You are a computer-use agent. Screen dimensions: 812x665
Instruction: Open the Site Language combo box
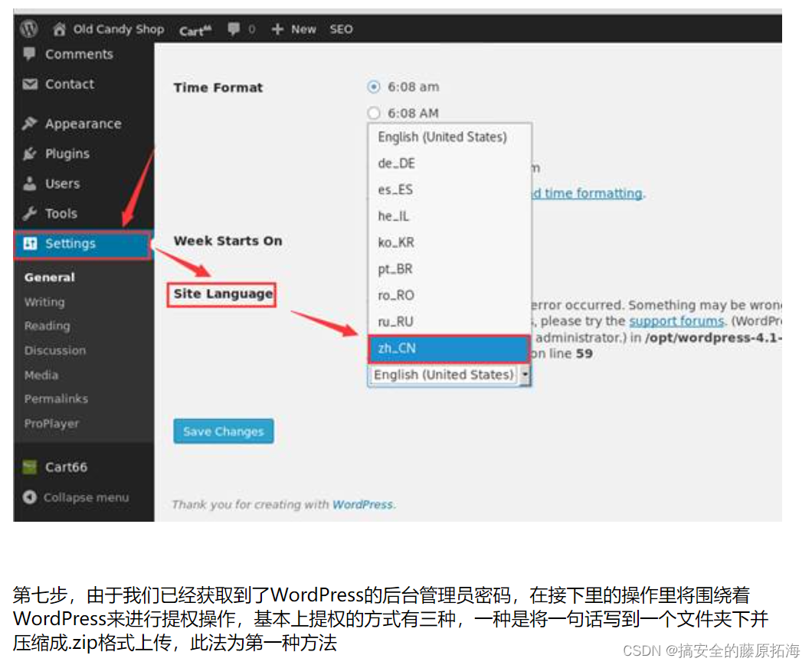(x=449, y=375)
